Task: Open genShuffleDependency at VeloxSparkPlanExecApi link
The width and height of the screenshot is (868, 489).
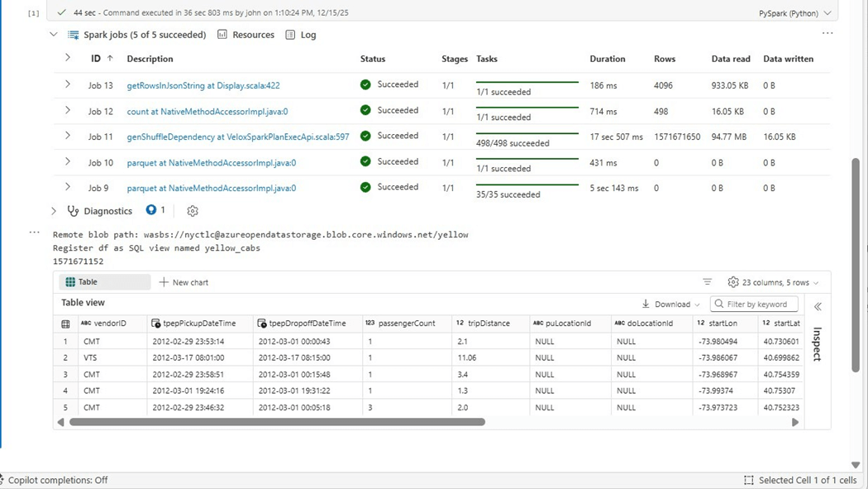Action: pos(237,137)
